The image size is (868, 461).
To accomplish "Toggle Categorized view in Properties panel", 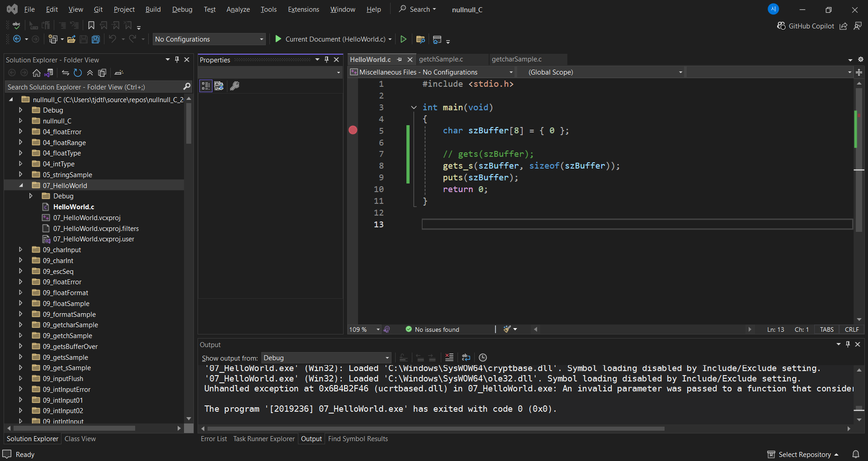I will tap(206, 86).
